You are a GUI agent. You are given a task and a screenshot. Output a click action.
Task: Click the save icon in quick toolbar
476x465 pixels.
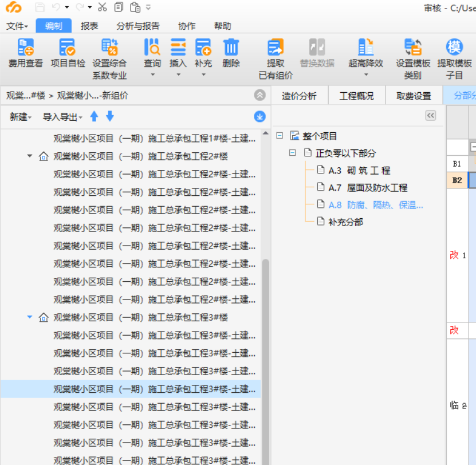pos(40,7)
